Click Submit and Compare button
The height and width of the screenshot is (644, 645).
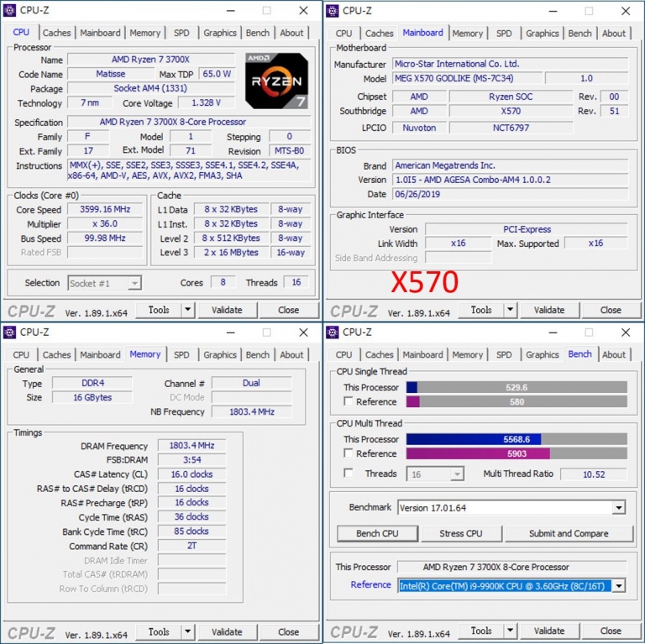[x=569, y=533]
